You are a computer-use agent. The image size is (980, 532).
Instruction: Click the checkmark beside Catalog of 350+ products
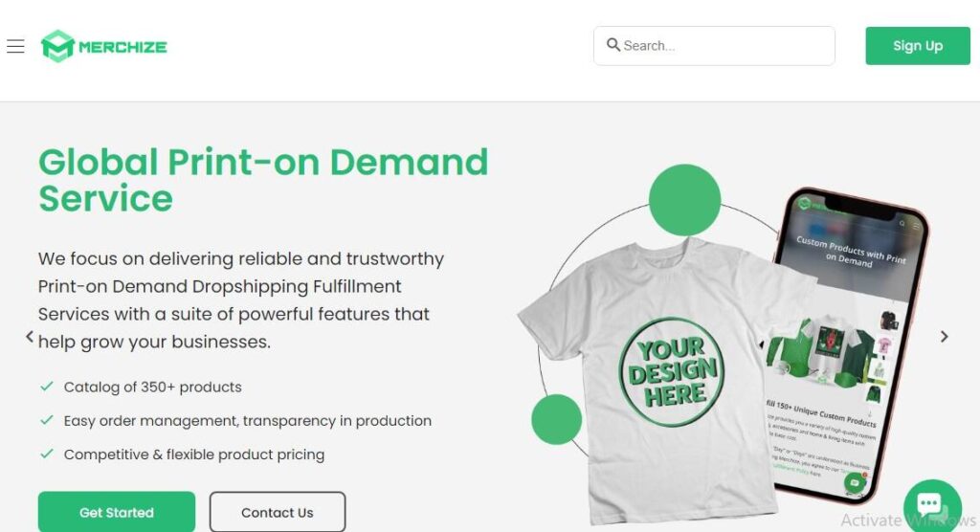tap(46, 387)
